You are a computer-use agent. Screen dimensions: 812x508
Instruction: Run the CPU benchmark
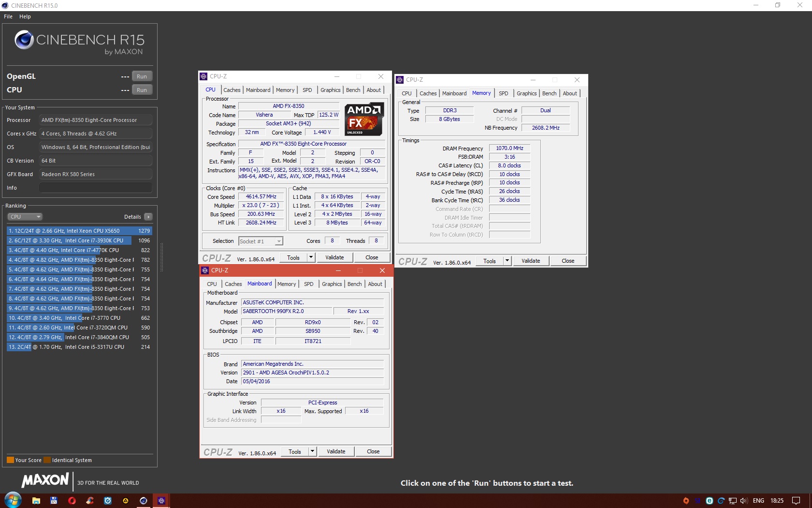[142, 90]
